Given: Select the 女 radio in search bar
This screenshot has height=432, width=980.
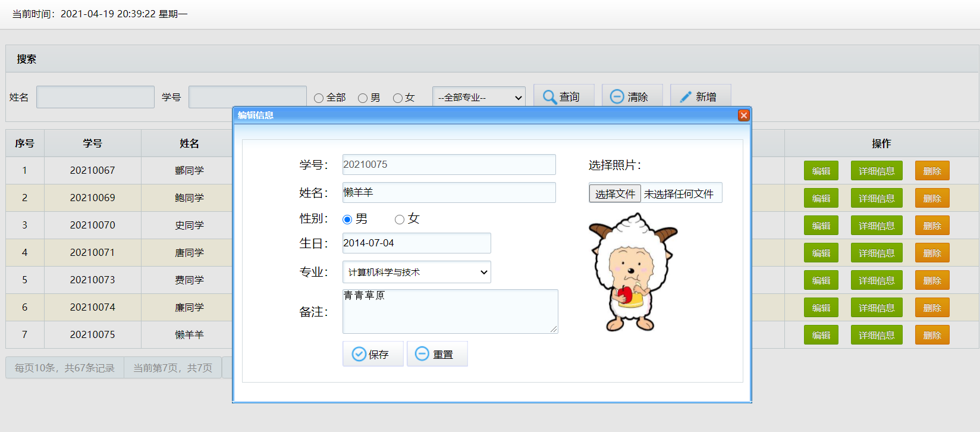Looking at the screenshot, I should pos(398,98).
